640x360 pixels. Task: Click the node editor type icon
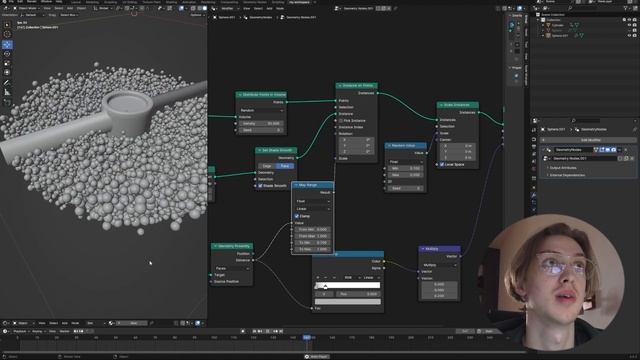point(213,8)
